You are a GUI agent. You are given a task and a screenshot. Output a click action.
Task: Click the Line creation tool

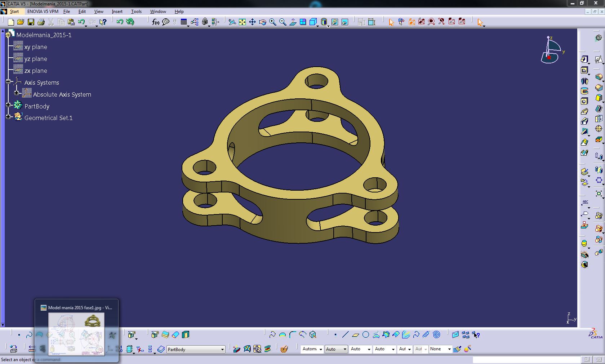345,335
